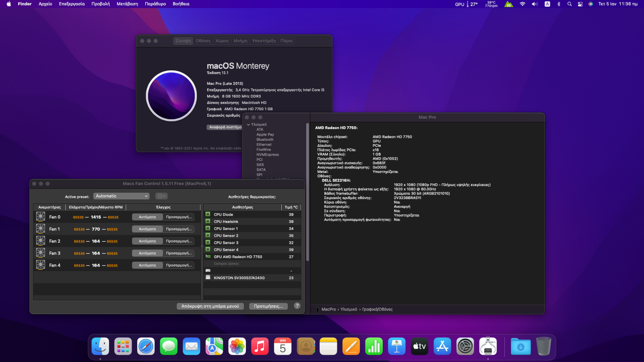This screenshot has height=362, width=644.
Task: Choose Προσαρμογή for Fan 0
Action: [179, 217]
